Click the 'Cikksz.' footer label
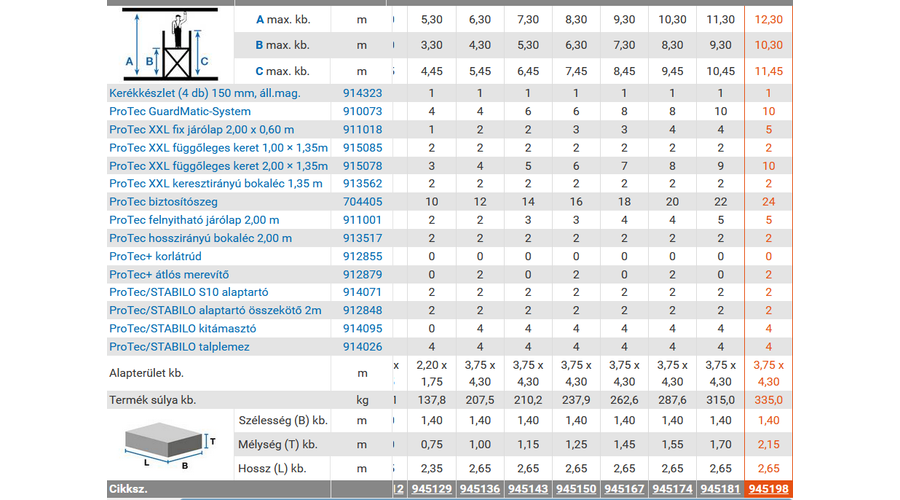Screen dimensions: 900x500 [129, 489]
